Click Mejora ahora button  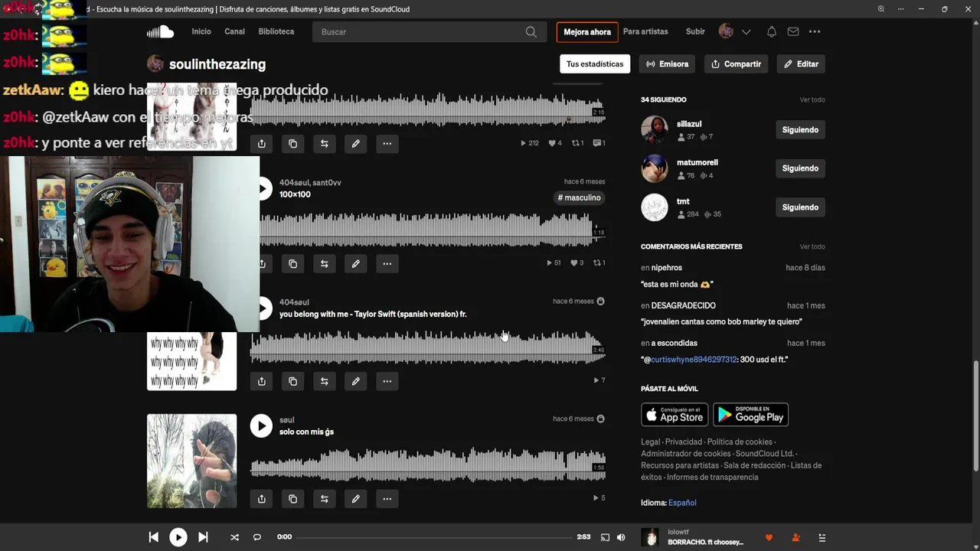coord(587,32)
